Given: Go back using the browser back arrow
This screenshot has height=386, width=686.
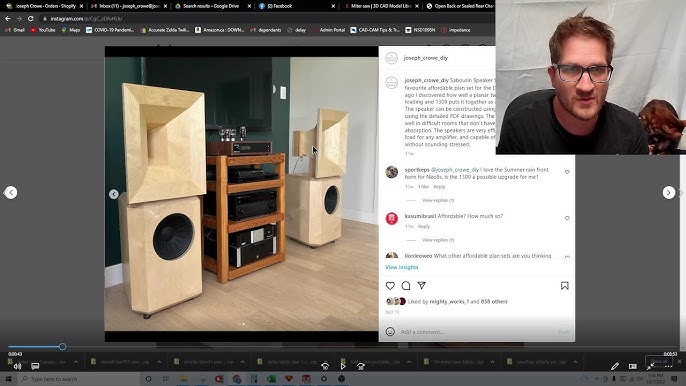Looking at the screenshot, I should tap(7, 19).
